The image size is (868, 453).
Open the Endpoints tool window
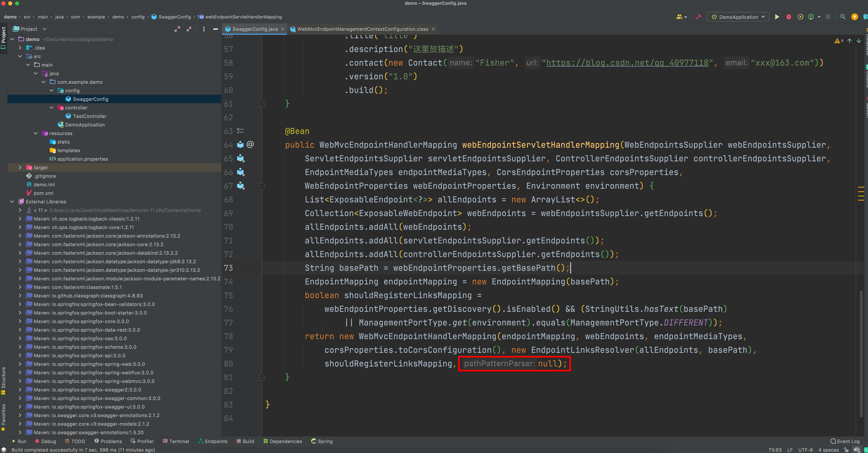[213, 441]
